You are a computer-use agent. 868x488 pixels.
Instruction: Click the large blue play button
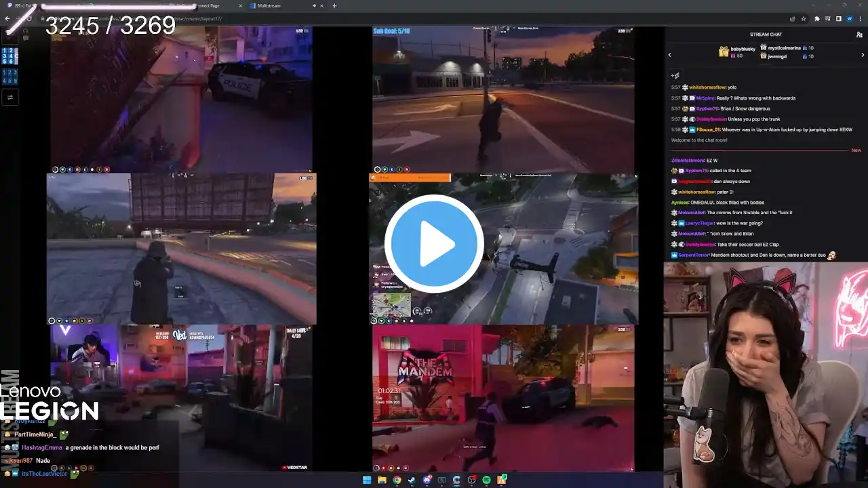tap(434, 244)
